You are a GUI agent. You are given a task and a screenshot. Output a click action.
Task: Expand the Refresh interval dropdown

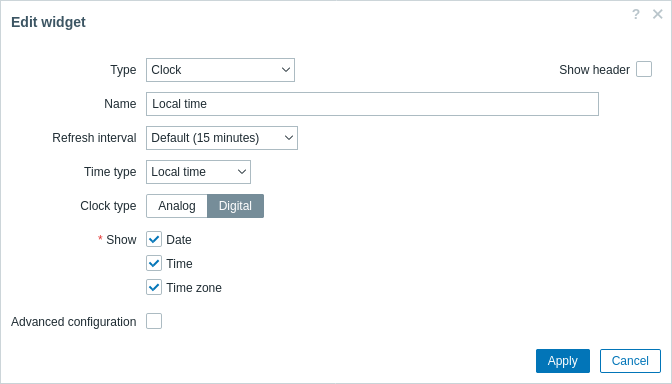(222, 138)
